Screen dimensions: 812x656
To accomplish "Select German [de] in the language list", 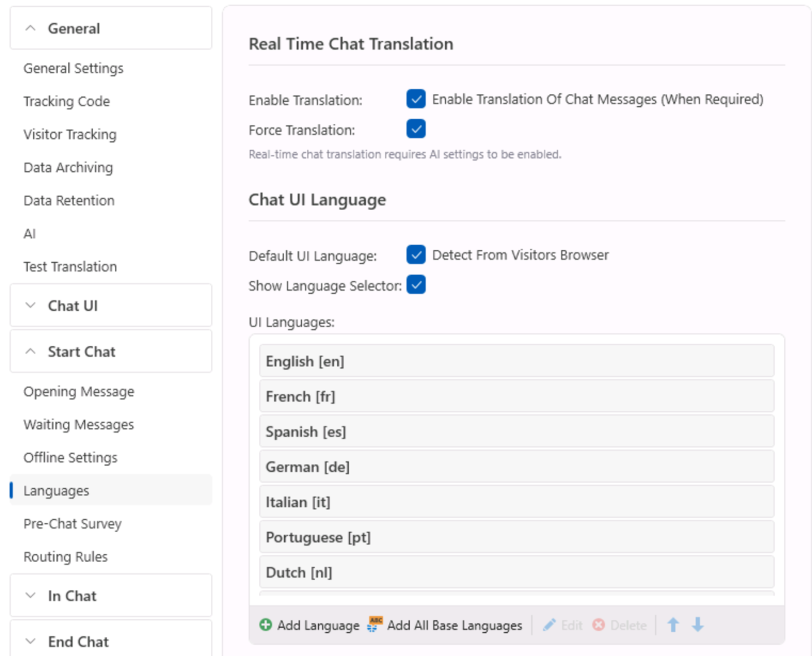I will tap(516, 467).
